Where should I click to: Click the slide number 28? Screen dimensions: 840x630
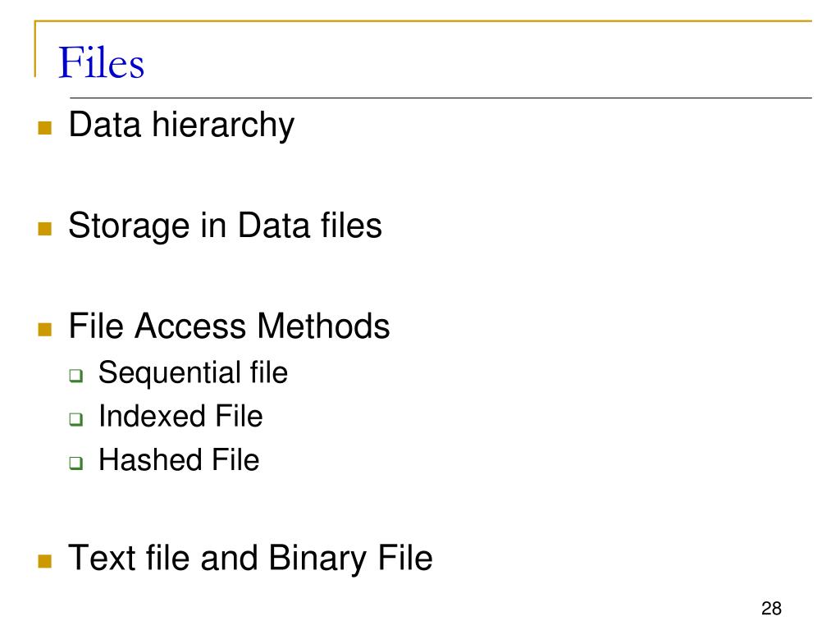(x=771, y=609)
